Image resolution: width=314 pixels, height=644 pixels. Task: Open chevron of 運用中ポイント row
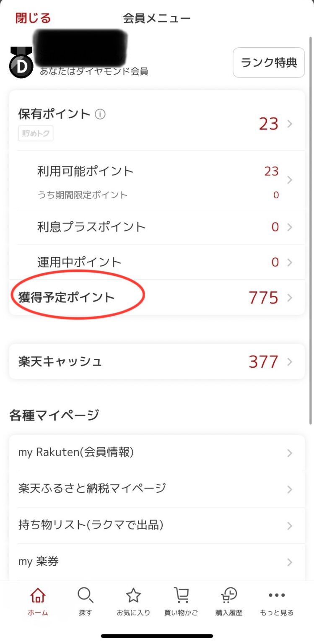[x=289, y=262]
